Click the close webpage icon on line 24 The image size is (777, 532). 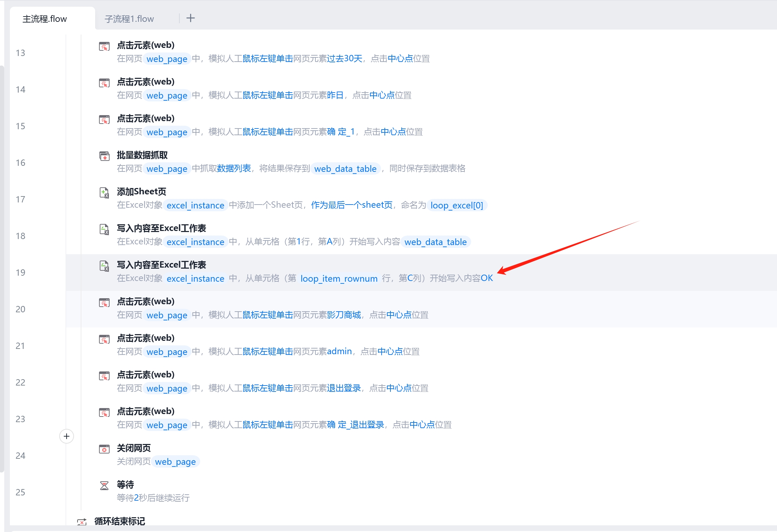[x=104, y=449]
